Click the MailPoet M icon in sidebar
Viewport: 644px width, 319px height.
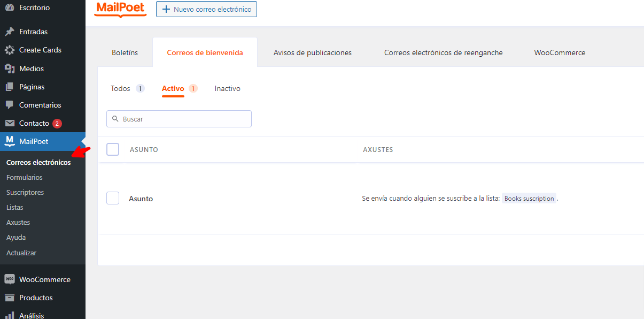click(10, 141)
